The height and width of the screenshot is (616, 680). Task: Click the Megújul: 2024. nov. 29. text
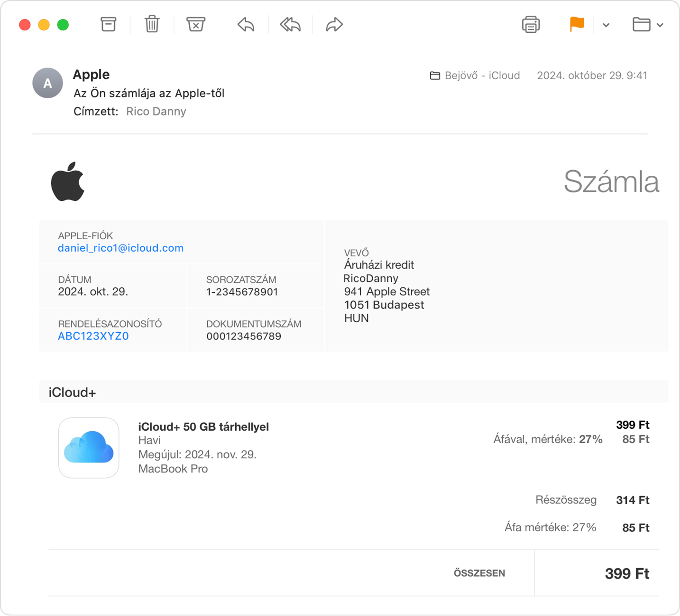click(x=197, y=455)
